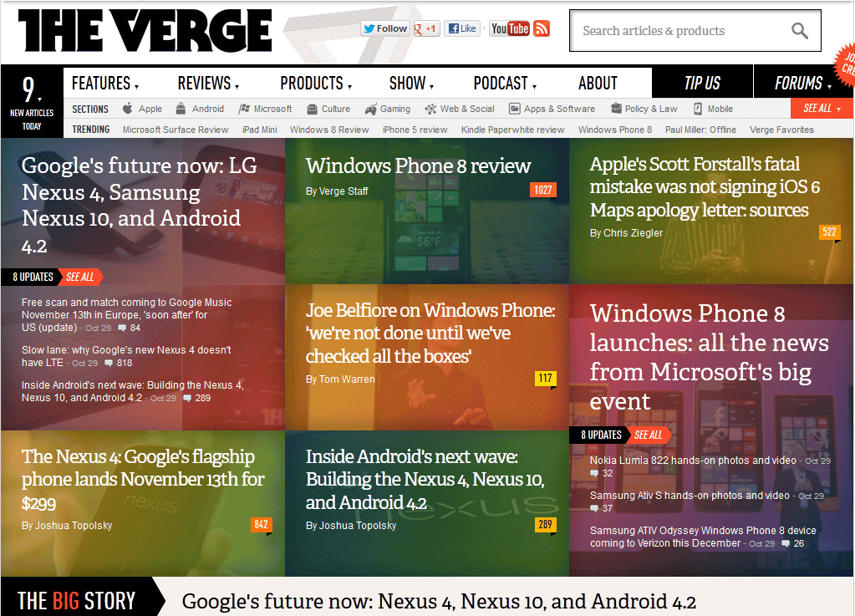Select trending topic Windows 8 Review
This screenshot has width=855, height=616.
[x=329, y=130]
